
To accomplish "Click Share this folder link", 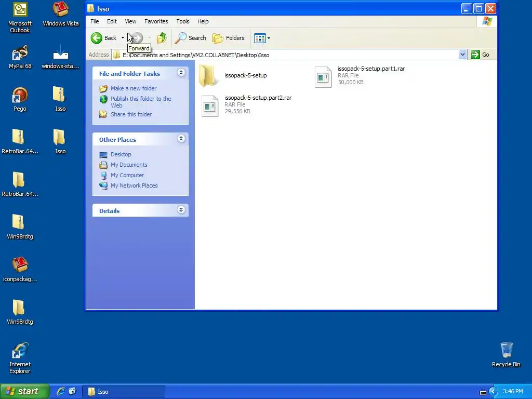I will pos(131,114).
